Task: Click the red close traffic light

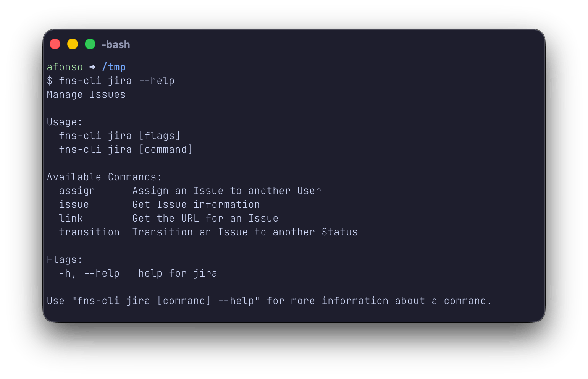Action: coord(55,44)
